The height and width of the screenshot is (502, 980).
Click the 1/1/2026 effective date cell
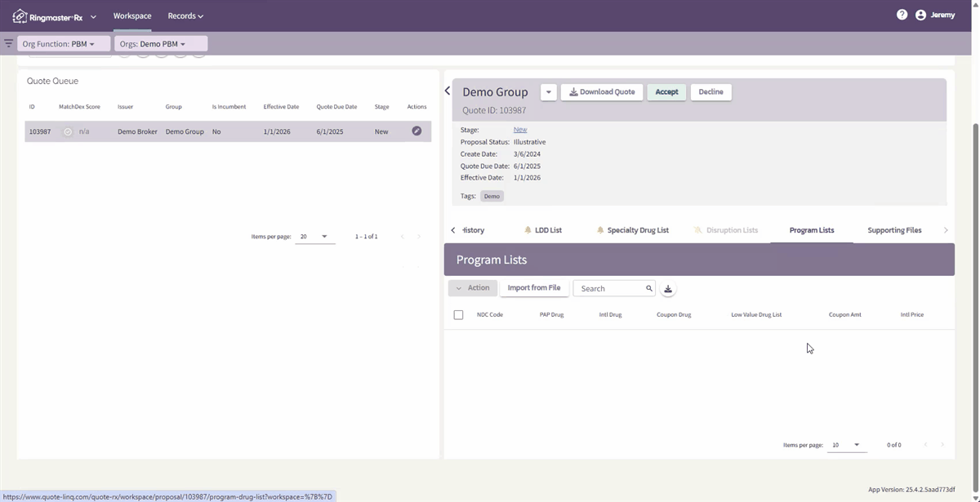(x=275, y=131)
